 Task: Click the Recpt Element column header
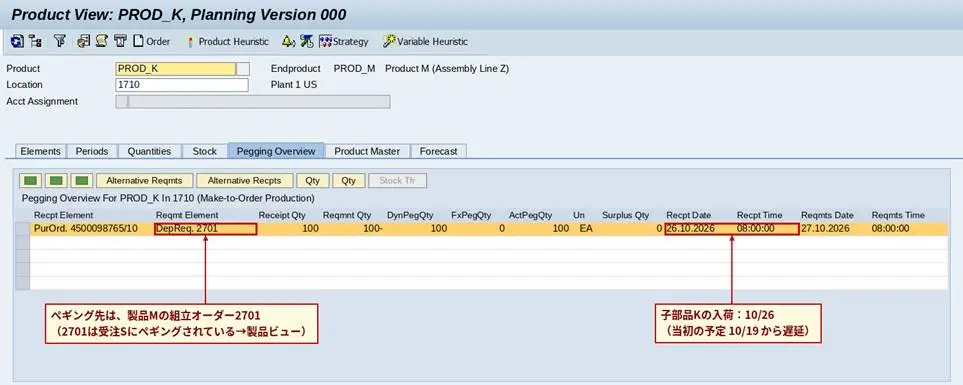point(64,215)
